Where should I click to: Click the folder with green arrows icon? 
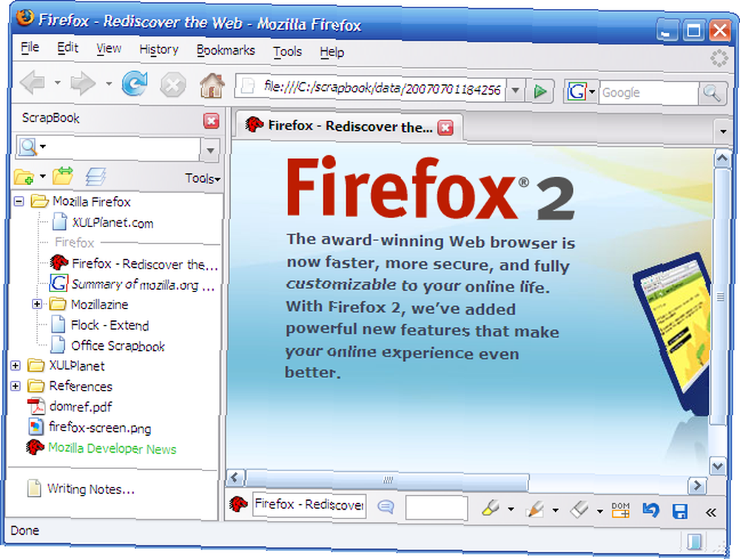[x=63, y=175]
